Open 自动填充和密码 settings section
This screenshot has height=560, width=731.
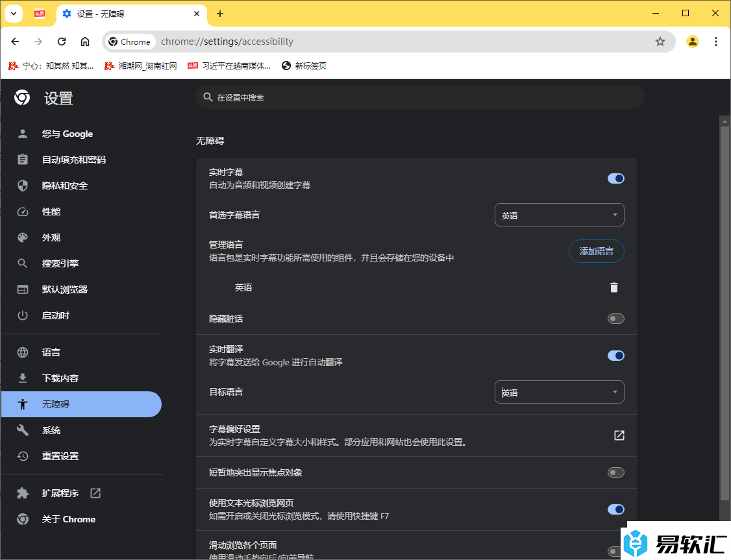[x=73, y=160]
